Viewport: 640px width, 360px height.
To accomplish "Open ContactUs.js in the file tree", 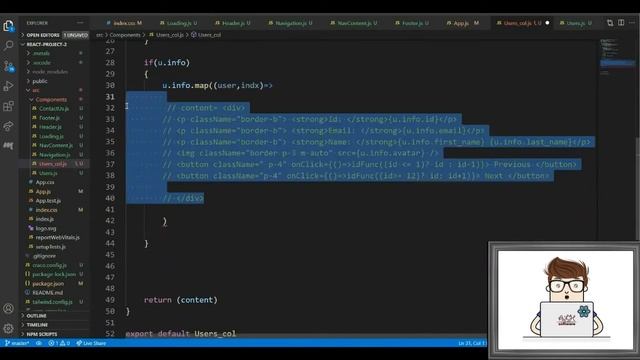I will point(54,109).
